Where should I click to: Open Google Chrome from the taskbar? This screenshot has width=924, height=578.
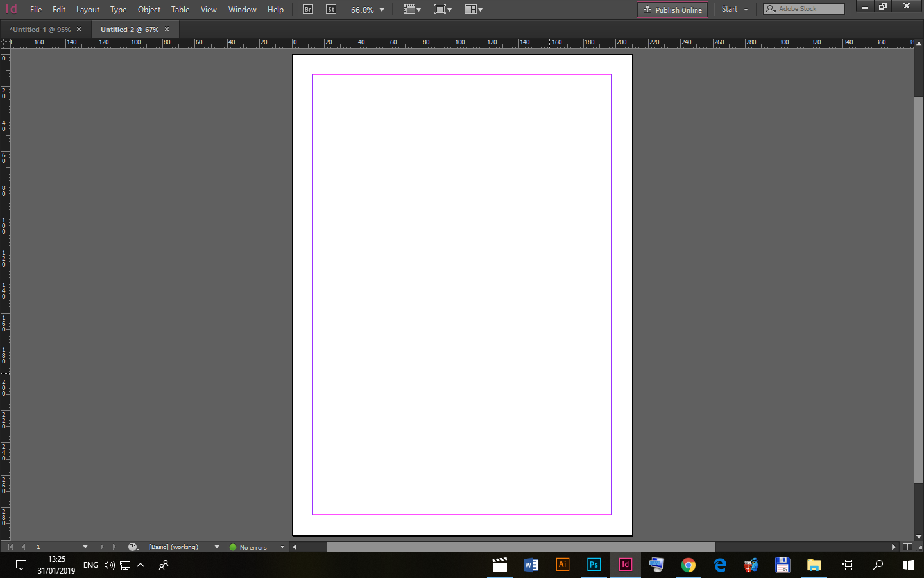pos(688,565)
